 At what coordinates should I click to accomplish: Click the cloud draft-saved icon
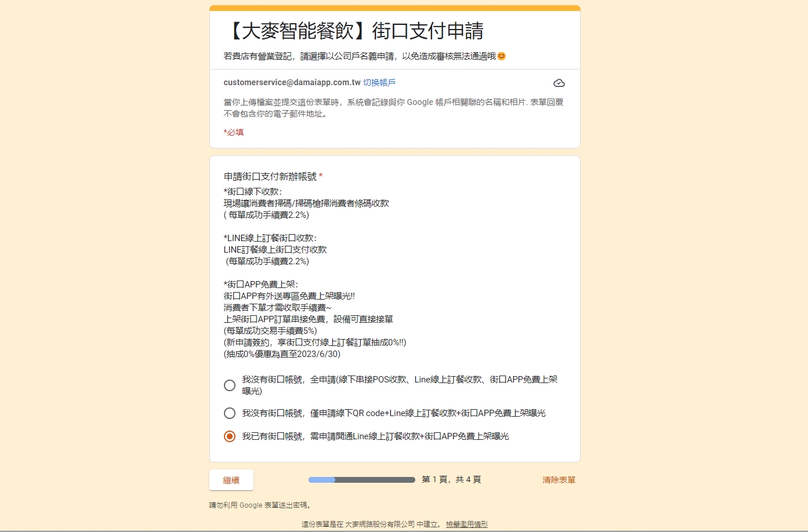(x=559, y=83)
